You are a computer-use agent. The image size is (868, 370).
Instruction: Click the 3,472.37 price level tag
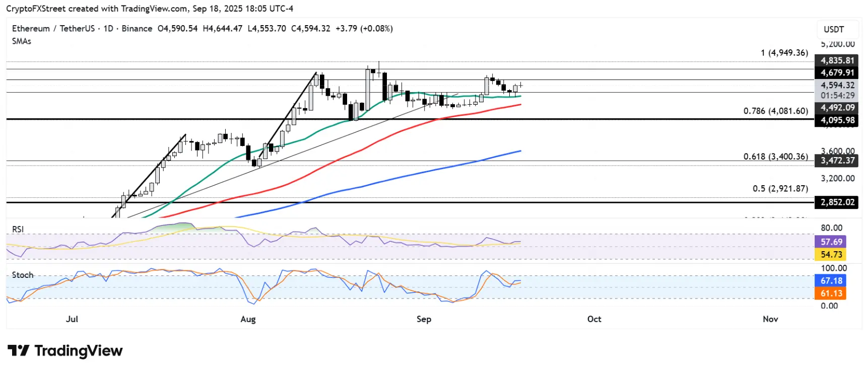(x=837, y=161)
